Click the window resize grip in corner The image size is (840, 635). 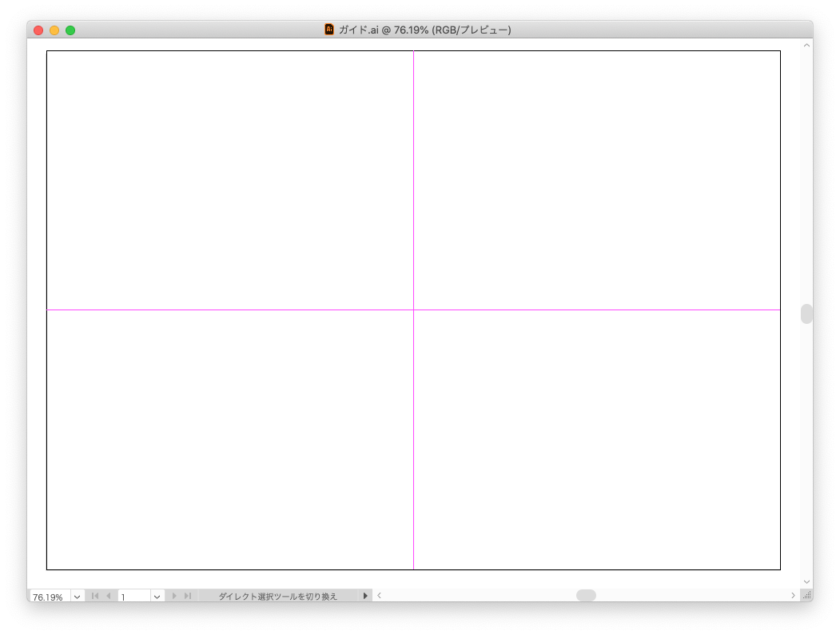(806, 595)
